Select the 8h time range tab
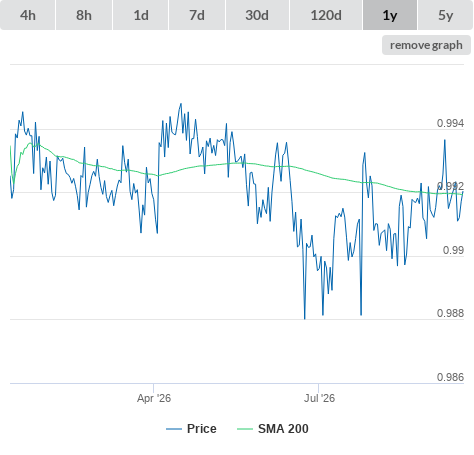Viewport: 474px width, 455px height. point(84,15)
